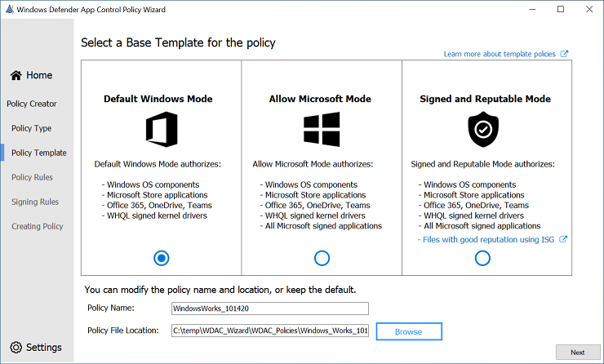Click the shield checkmark icon for Signed and Reputable
The height and width of the screenshot is (364, 604).
point(482,130)
